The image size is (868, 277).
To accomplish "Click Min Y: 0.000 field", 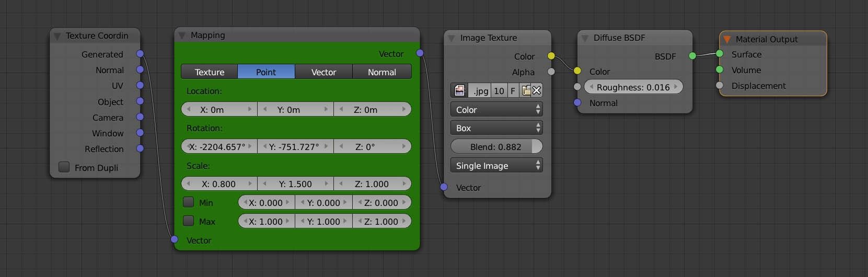I will tap(324, 203).
